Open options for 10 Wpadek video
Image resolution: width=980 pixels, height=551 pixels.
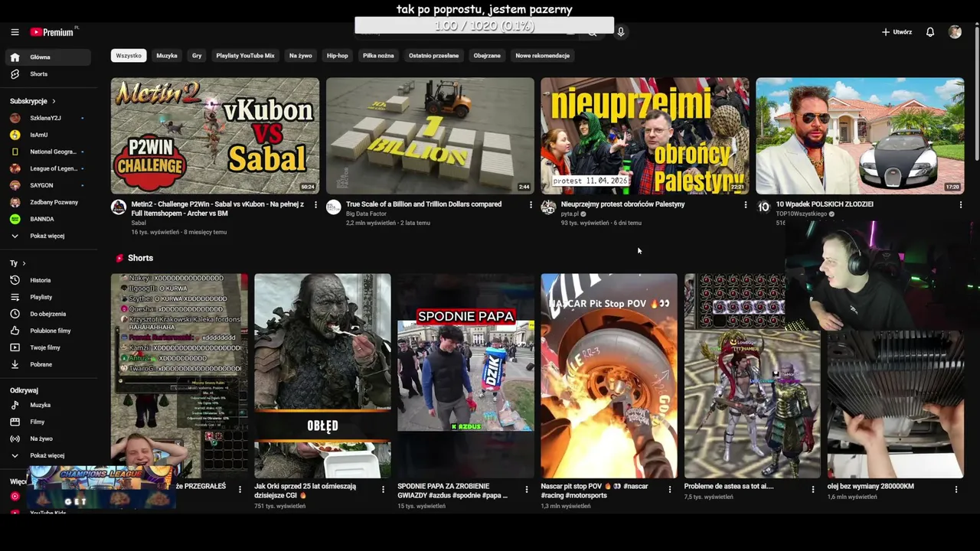pyautogui.click(x=961, y=205)
